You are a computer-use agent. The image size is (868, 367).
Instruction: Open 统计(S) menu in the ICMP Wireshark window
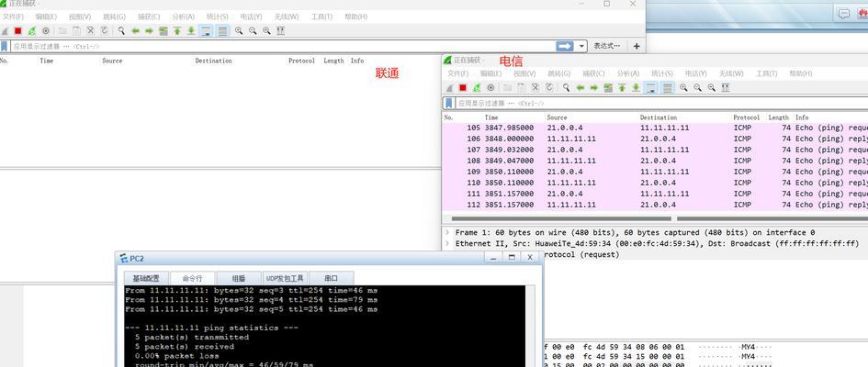coord(661,73)
